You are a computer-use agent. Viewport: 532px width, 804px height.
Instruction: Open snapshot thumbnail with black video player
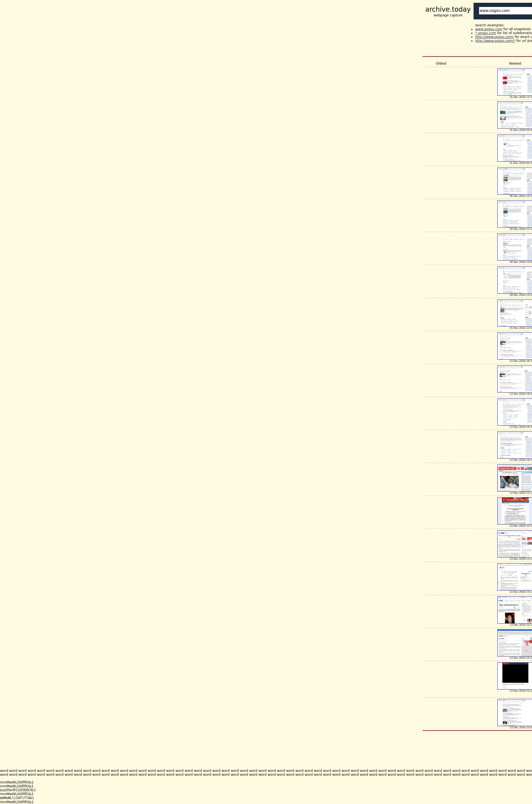click(x=514, y=676)
